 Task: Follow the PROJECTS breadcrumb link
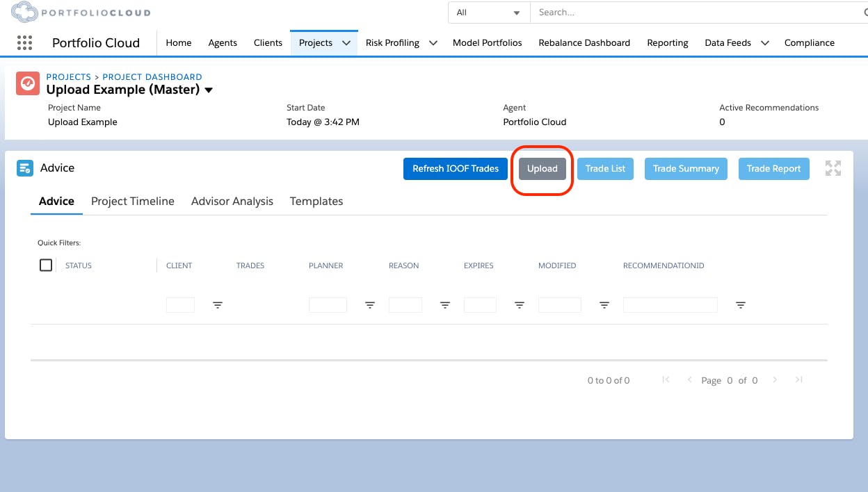point(69,77)
